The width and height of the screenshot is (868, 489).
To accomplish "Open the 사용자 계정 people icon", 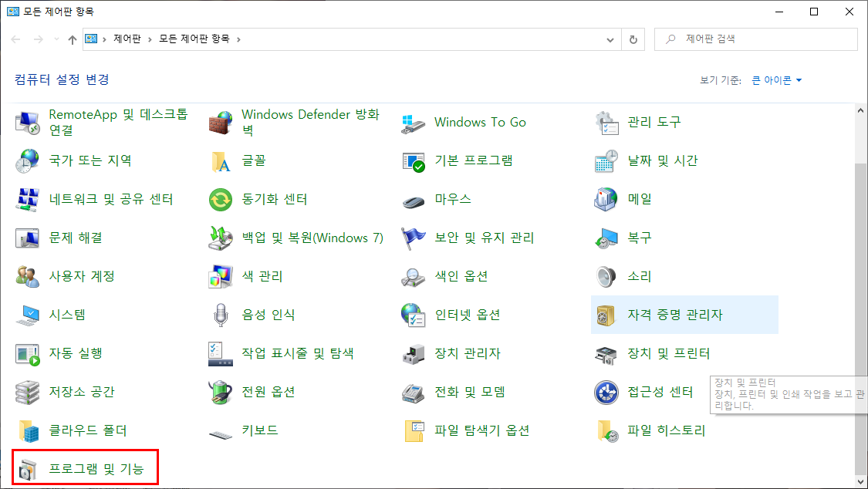I will pos(26,276).
